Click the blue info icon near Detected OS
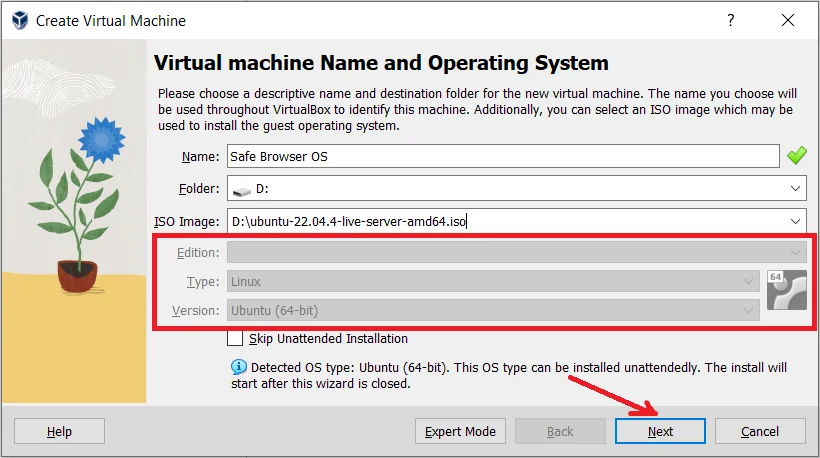 (238, 367)
